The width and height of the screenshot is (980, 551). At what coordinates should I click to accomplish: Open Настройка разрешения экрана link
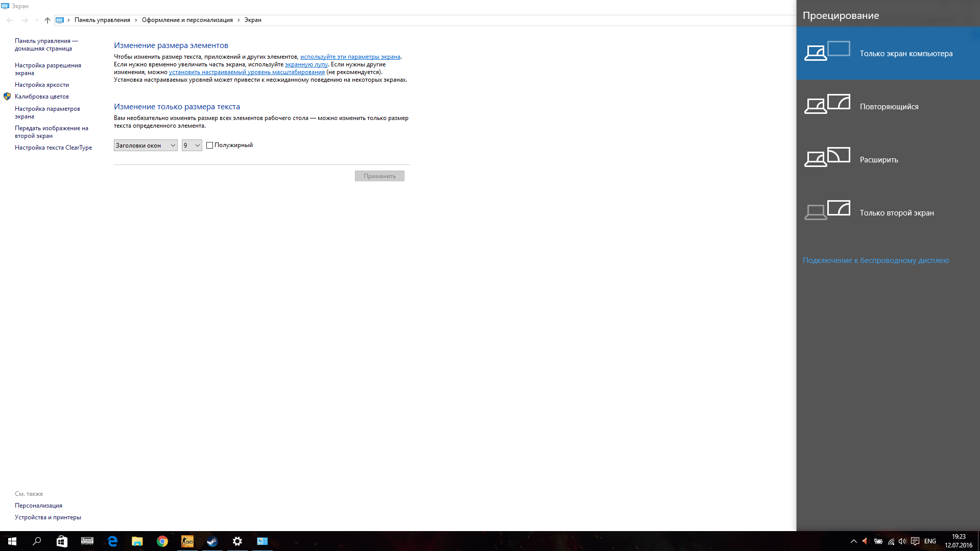pos(48,69)
